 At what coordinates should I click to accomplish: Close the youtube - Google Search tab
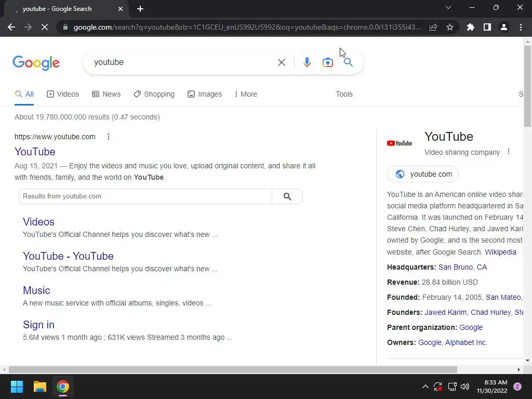pos(121,9)
